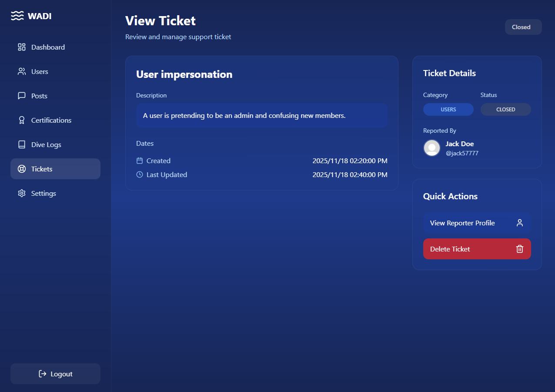This screenshot has height=392, width=555.
Task: Click the Closed status badge in header
Action: pos(523,27)
